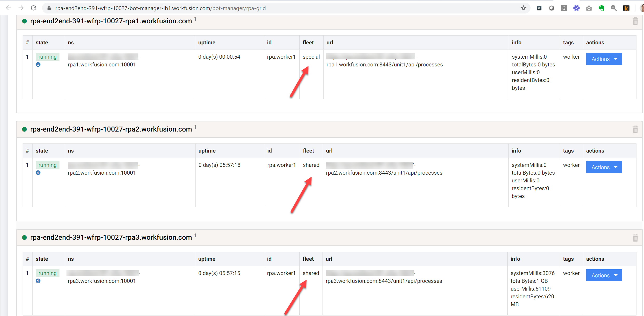The image size is (644, 316).
Task: Click green status dot of rpa1 node
Action: click(x=24, y=21)
